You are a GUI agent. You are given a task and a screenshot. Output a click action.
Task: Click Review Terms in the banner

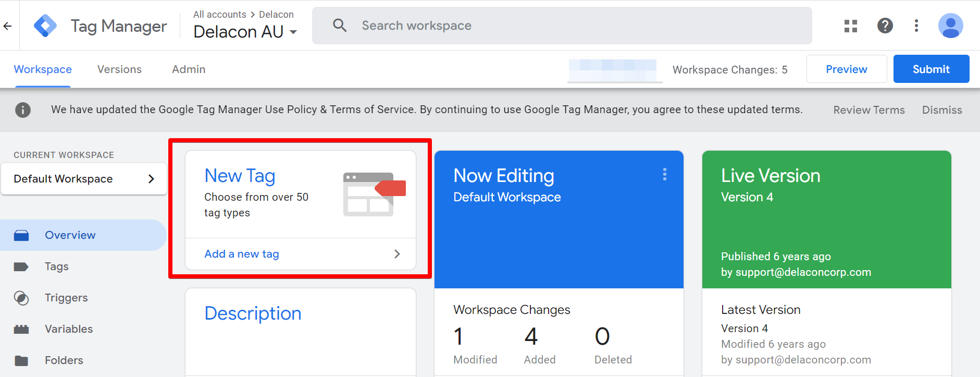coord(869,110)
